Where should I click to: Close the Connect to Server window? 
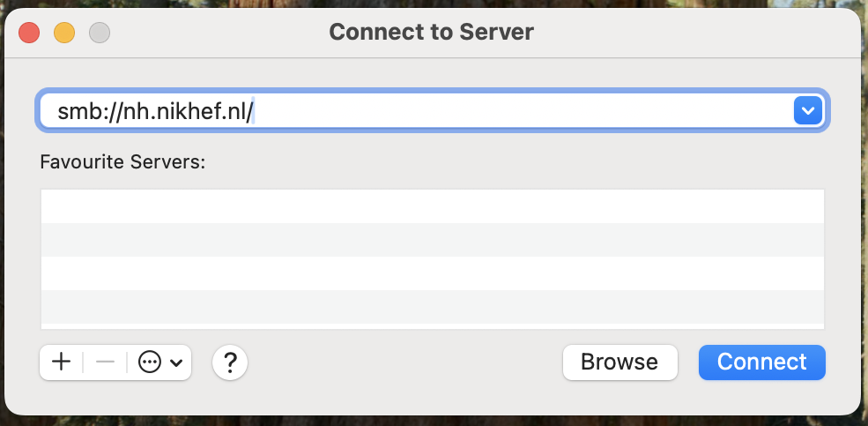pyautogui.click(x=29, y=33)
